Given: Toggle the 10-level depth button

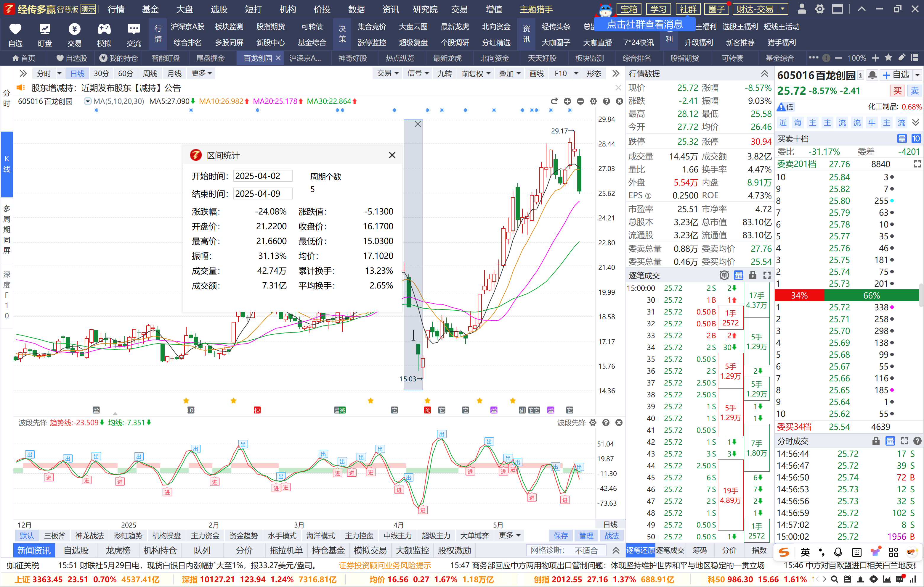Looking at the screenshot, I should click(916, 139).
